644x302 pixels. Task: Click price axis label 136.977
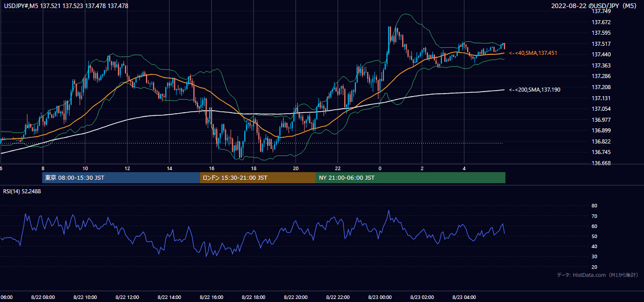click(601, 120)
